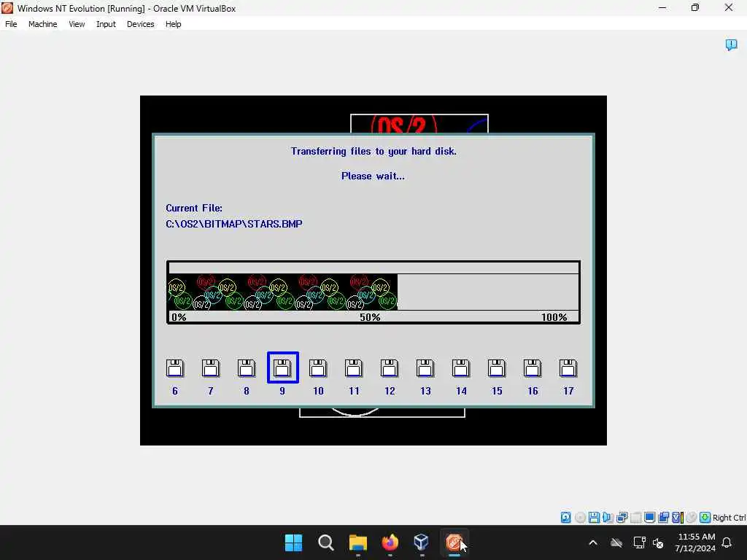Click the 50% mark on progress scale
Screen dimensions: 747x560
tap(370, 317)
